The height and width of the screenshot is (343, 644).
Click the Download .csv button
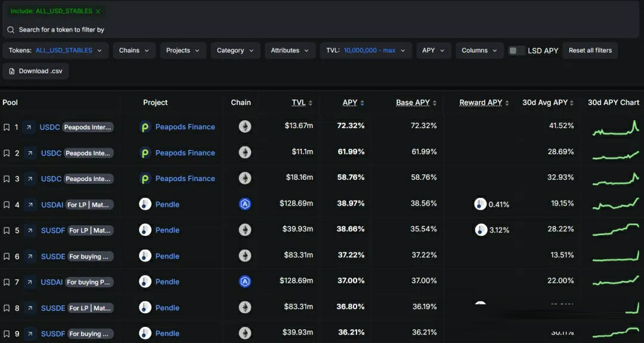pyautogui.click(x=36, y=71)
